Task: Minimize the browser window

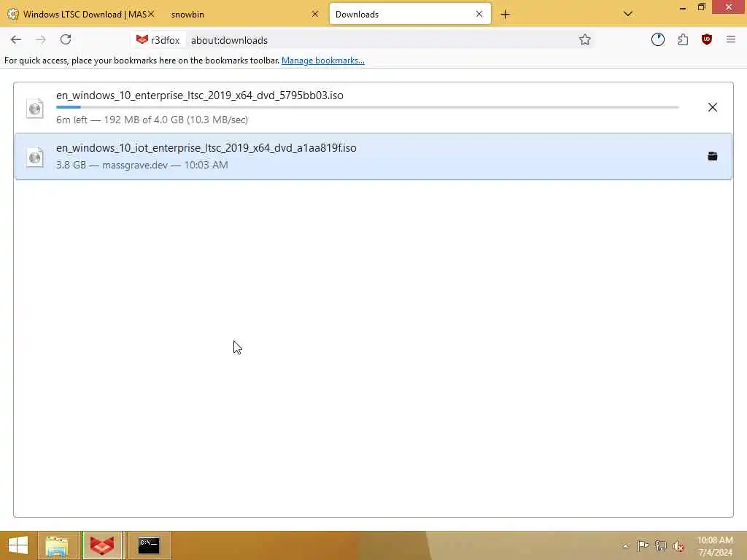Action: [x=682, y=7]
